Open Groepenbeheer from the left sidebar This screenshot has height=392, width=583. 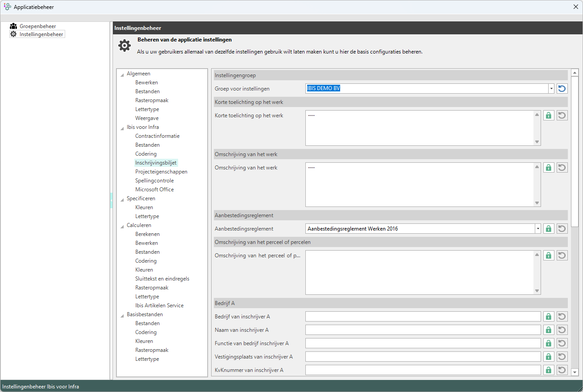37,26
